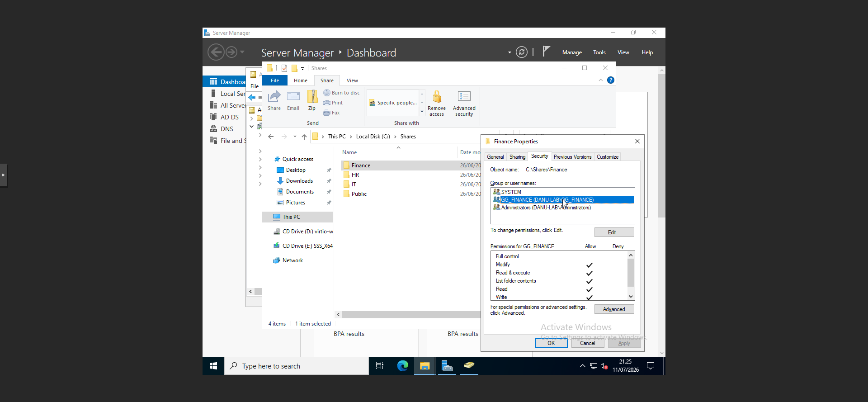Select Downloads in Quick access
868x402 pixels.
tap(299, 181)
